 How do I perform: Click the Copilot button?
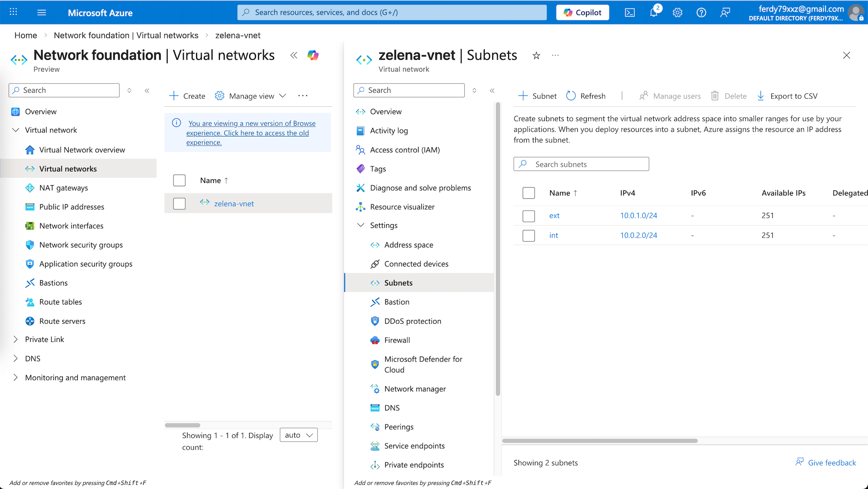pos(582,13)
